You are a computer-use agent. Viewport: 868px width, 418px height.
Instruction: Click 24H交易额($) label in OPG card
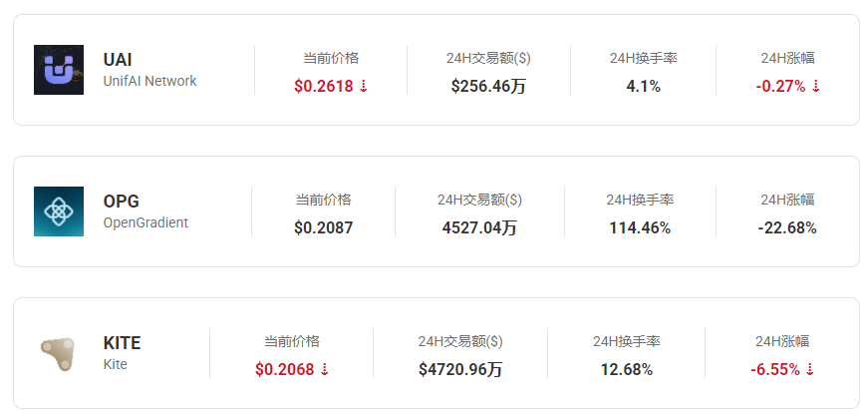(479, 200)
